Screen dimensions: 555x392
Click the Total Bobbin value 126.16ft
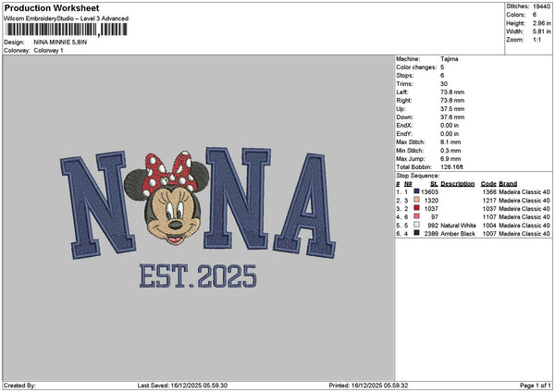point(452,167)
